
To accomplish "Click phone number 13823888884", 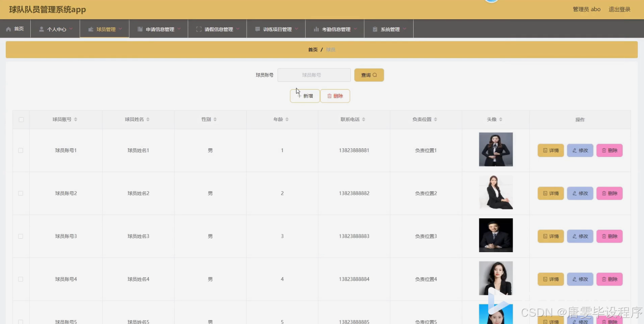I will coord(354,279).
